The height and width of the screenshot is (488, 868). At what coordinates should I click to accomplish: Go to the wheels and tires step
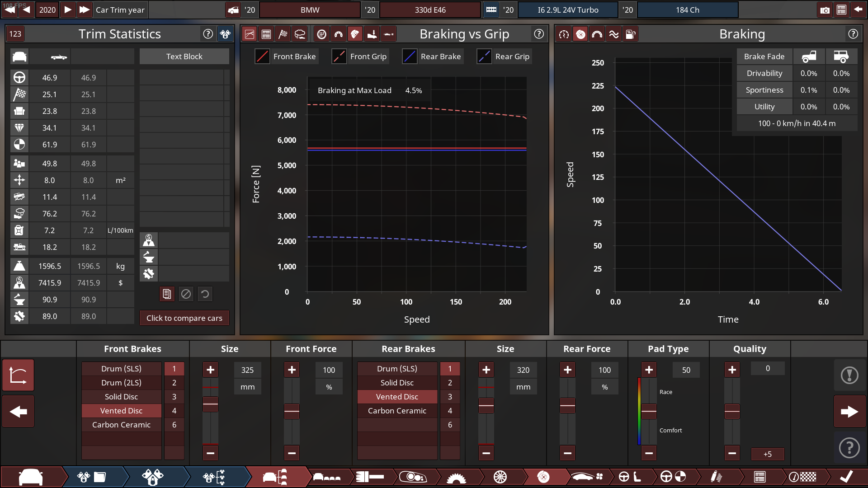[500, 477]
